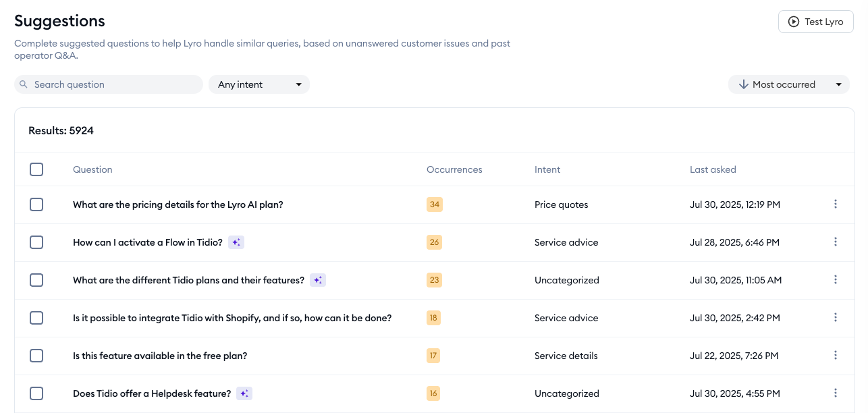Select checkbox for free plan feature question
This screenshot has height=413, width=868.
coord(36,356)
